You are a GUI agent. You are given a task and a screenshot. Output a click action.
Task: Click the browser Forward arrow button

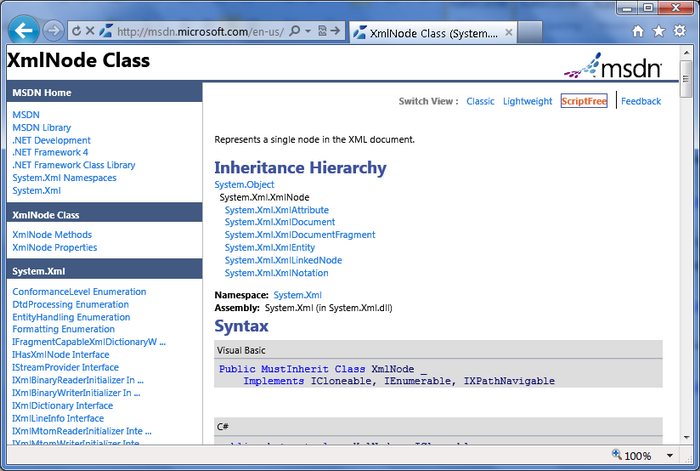(x=54, y=31)
